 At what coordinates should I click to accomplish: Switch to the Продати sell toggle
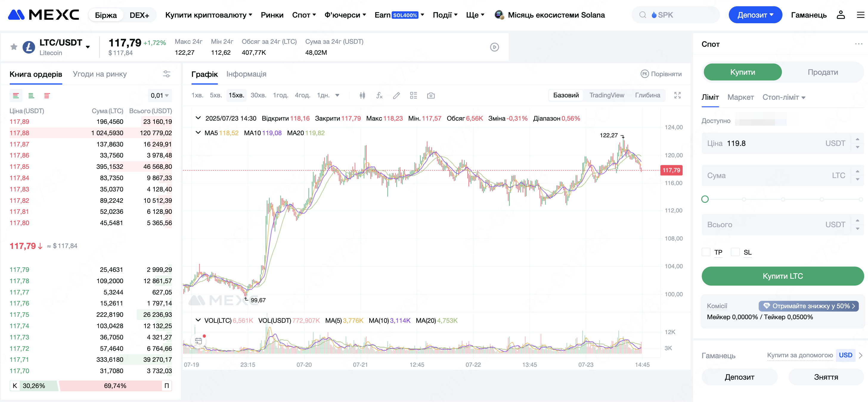pos(822,72)
